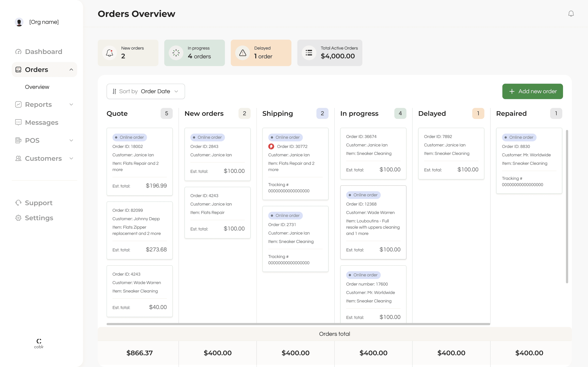Collapse the Orders menu chevron
Screen dimensions: 588x367
71,70
